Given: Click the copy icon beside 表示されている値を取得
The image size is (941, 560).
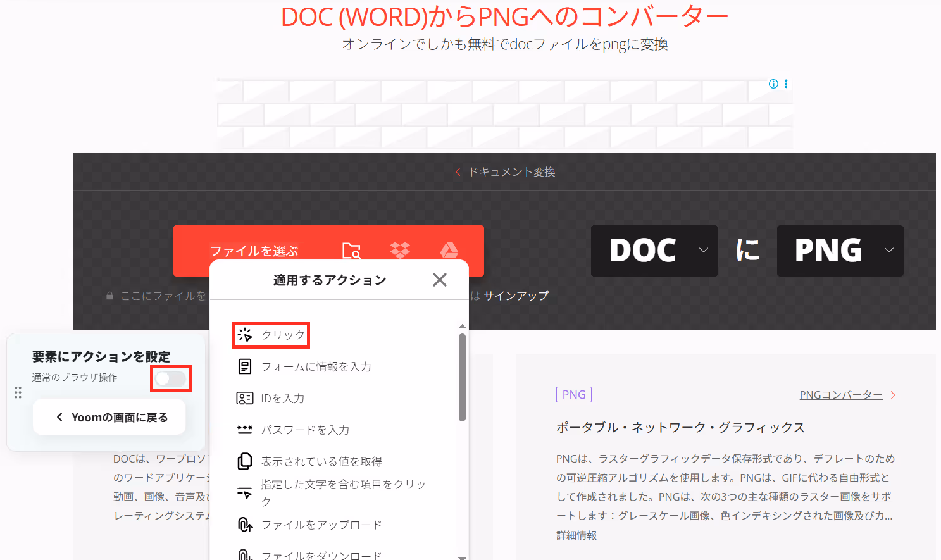Looking at the screenshot, I should click(245, 461).
